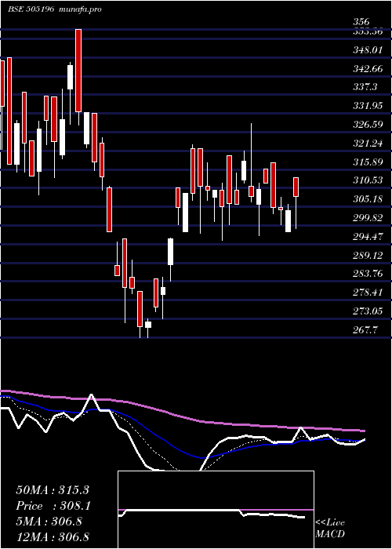Select the 289.12 price level label
This screenshot has height=549, width=392.
click(x=368, y=255)
